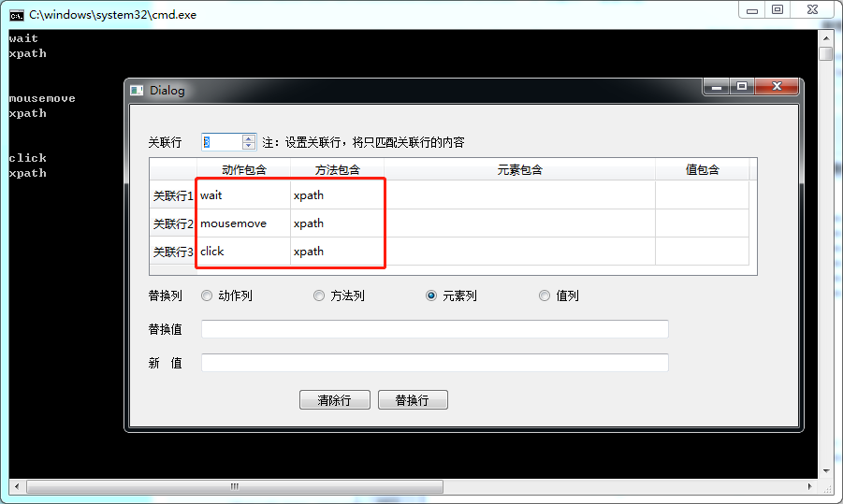
Task: Click the cmd.exe title bar icon
Action: point(17,15)
